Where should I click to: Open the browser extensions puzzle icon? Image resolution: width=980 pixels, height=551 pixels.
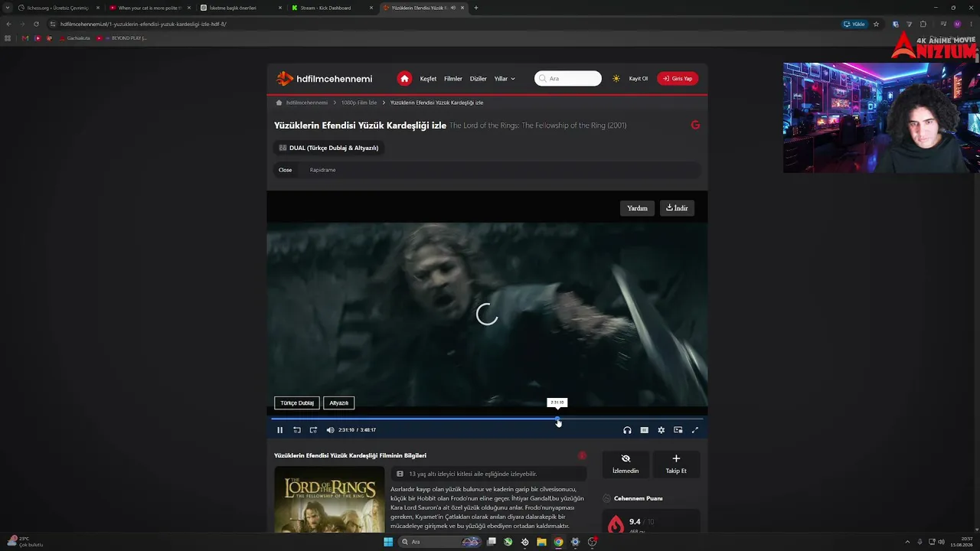pyautogui.click(x=923, y=24)
